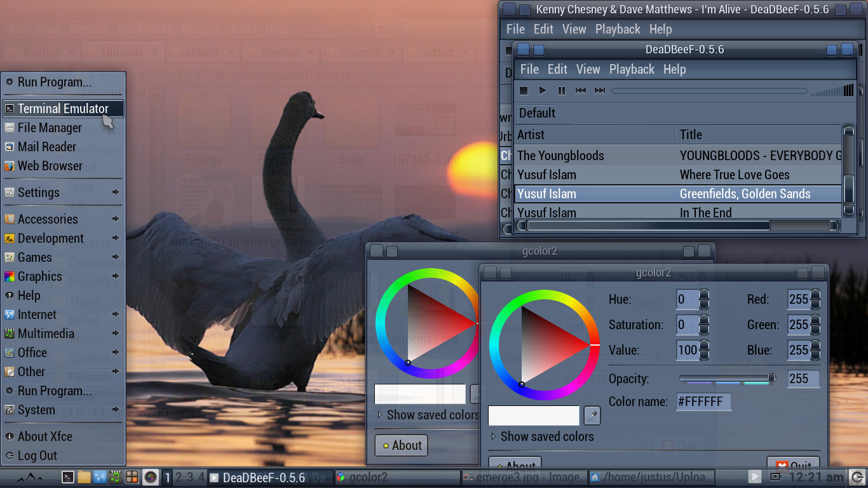Click the logout icon at panel's end
Viewport: 868px width, 488px height.
pos(857,477)
